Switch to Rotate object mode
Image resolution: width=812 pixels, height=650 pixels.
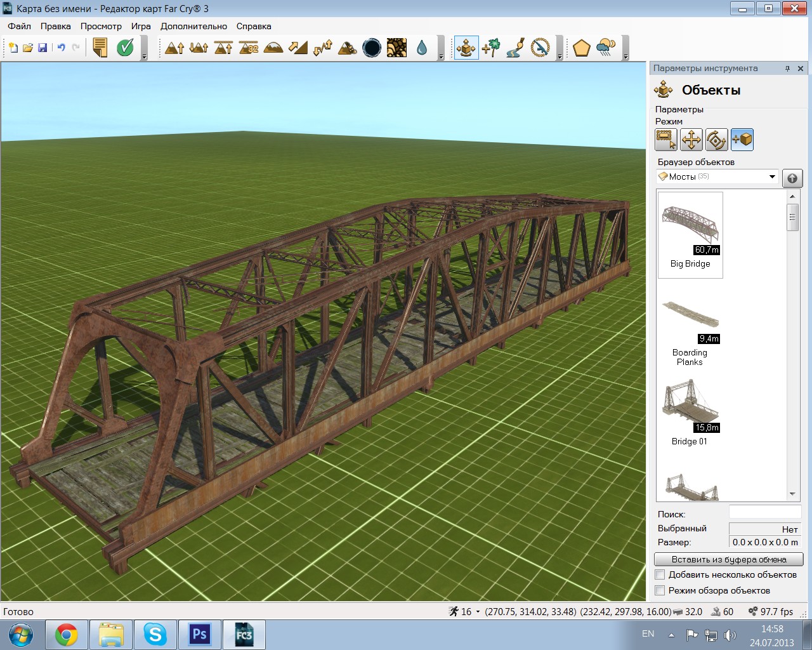716,140
